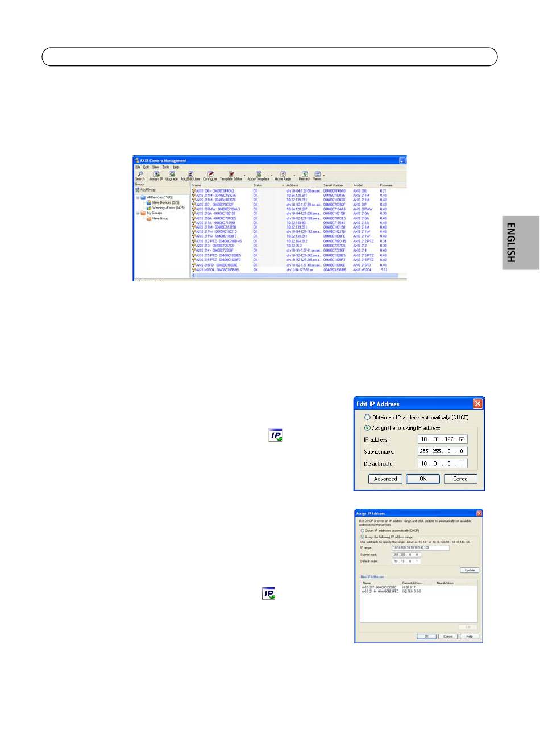This screenshot has height=756, width=540.
Task: Click Cancel in Assign IP Address dialog
Action: click(x=448, y=637)
